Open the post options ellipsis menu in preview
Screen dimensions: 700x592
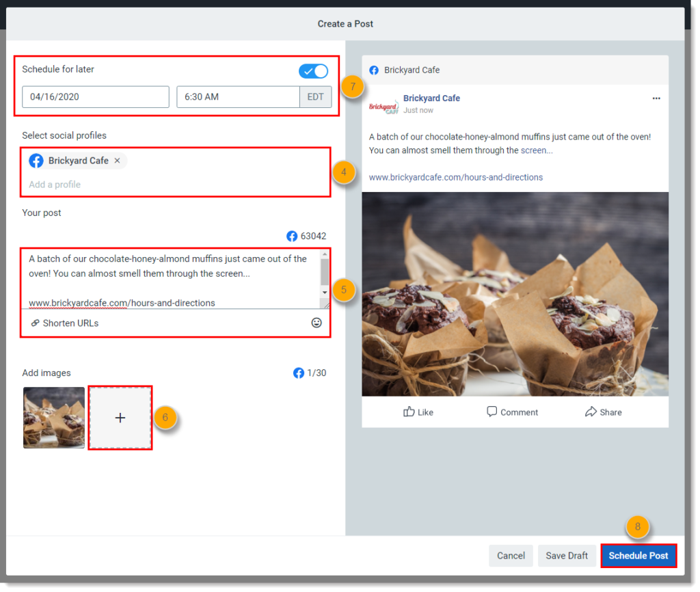(656, 98)
